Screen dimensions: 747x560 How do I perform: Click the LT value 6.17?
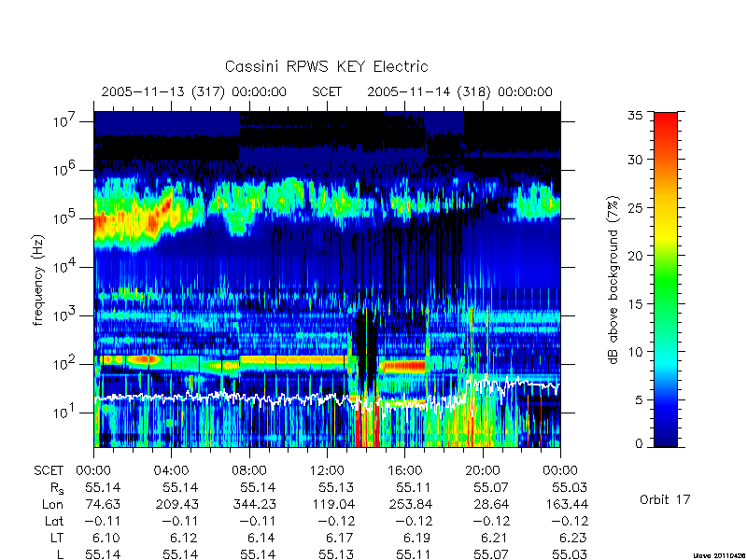click(336, 538)
